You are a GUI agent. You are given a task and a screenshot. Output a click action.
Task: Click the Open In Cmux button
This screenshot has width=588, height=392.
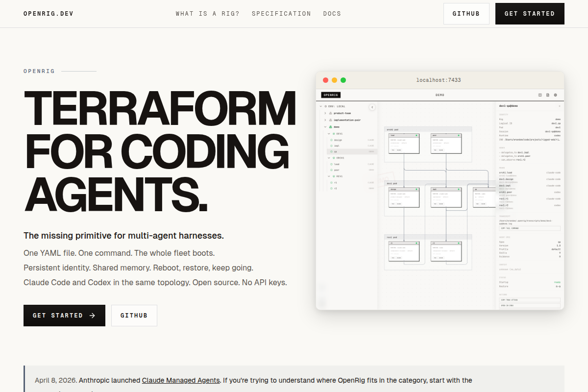tap(530, 306)
